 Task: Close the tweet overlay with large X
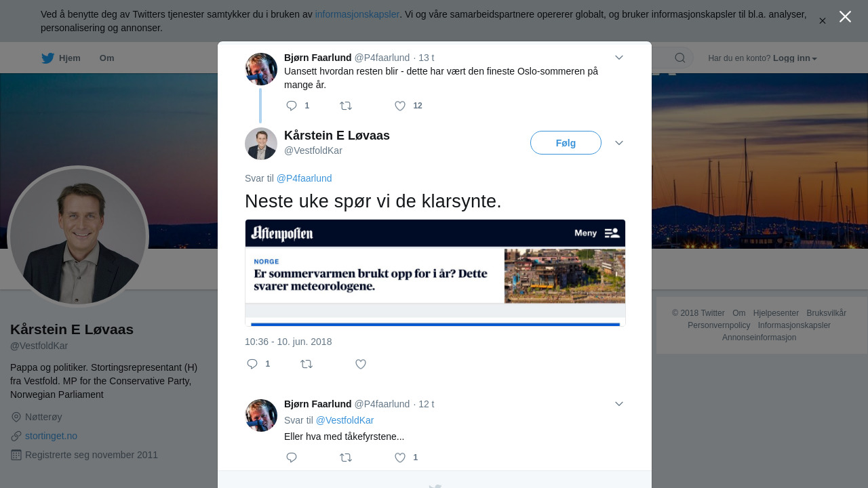coord(845,16)
